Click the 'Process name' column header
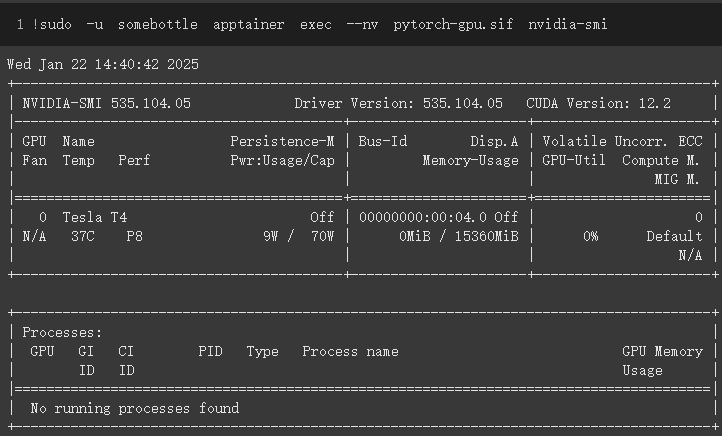 [350, 352]
